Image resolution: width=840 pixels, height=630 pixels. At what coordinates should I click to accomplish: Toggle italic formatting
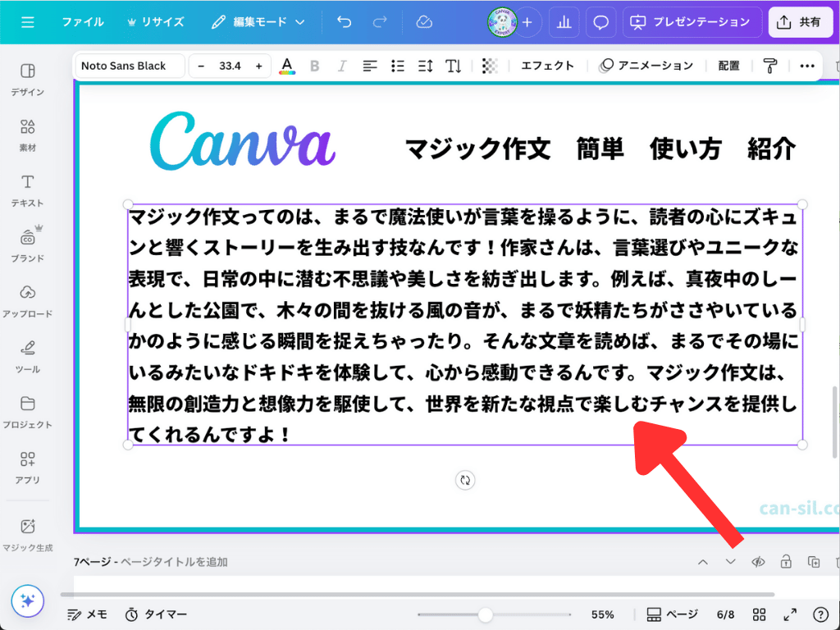click(341, 66)
